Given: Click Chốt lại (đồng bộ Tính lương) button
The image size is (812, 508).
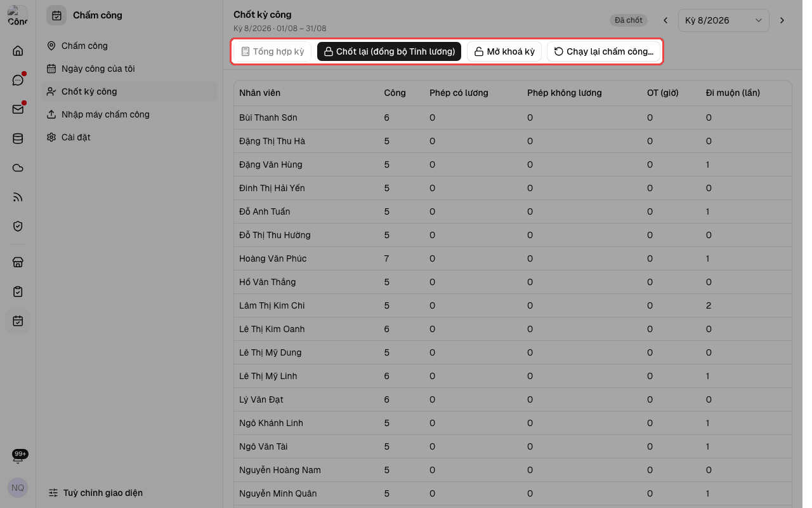Looking at the screenshot, I should tap(389, 51).
